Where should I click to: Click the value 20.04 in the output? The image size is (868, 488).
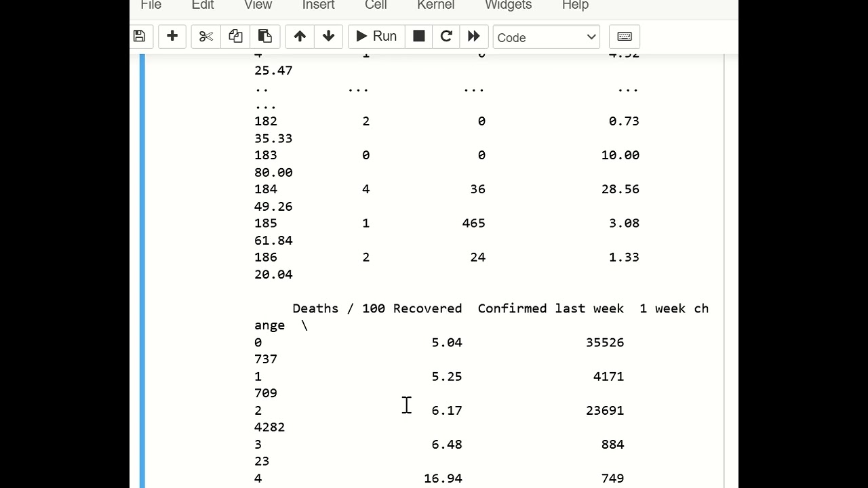(x=273, y=274)
